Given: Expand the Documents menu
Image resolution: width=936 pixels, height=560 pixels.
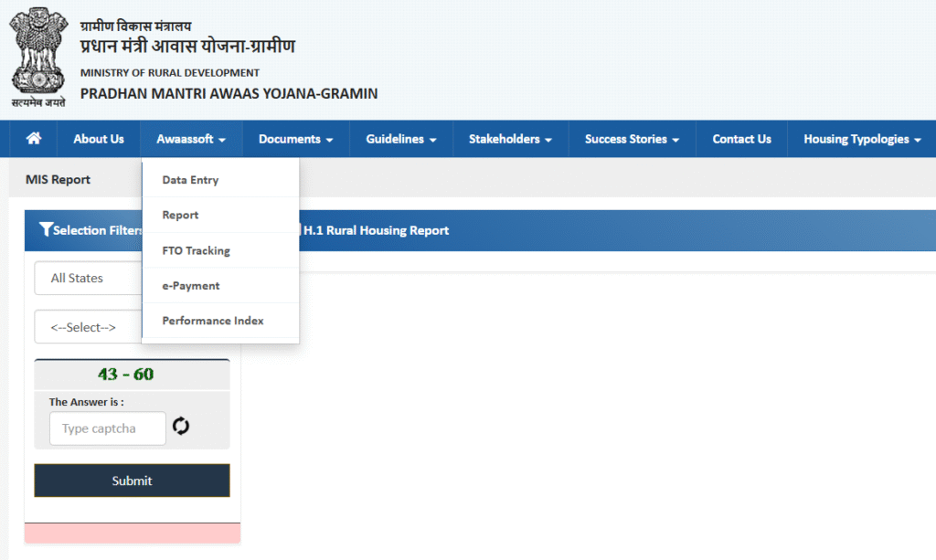Looking at the screenshot, I should tap(295, 139).
